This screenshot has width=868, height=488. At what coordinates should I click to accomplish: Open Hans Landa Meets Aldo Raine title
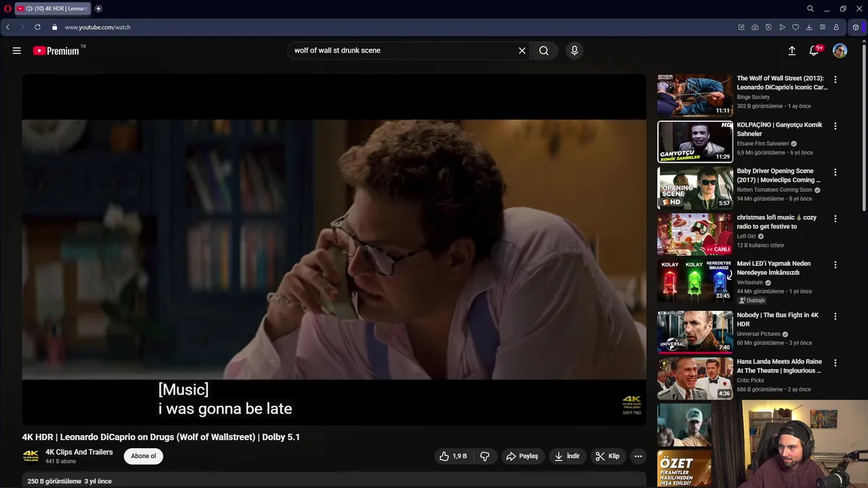click(779, 366)
